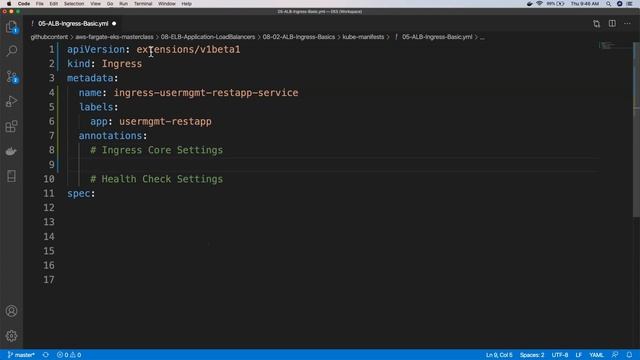This screenshot has height=360, width=640.
Task: Click ingress-usermgmt-restapp-service value on line 4
Action: 206,93
